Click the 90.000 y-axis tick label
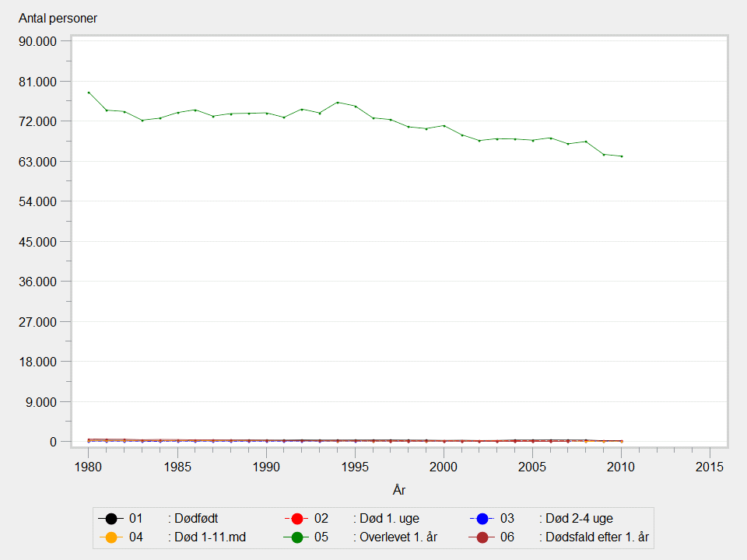 tap(38, 41)
